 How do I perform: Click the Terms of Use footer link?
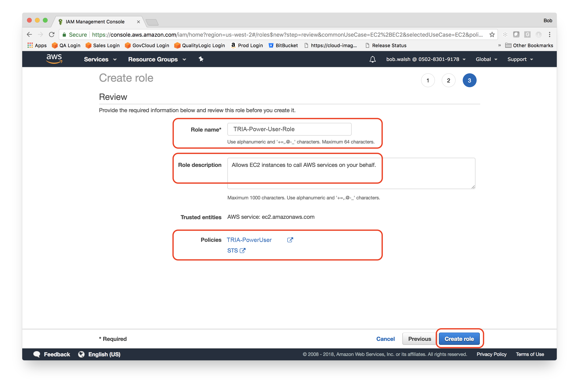coord(530,354)
